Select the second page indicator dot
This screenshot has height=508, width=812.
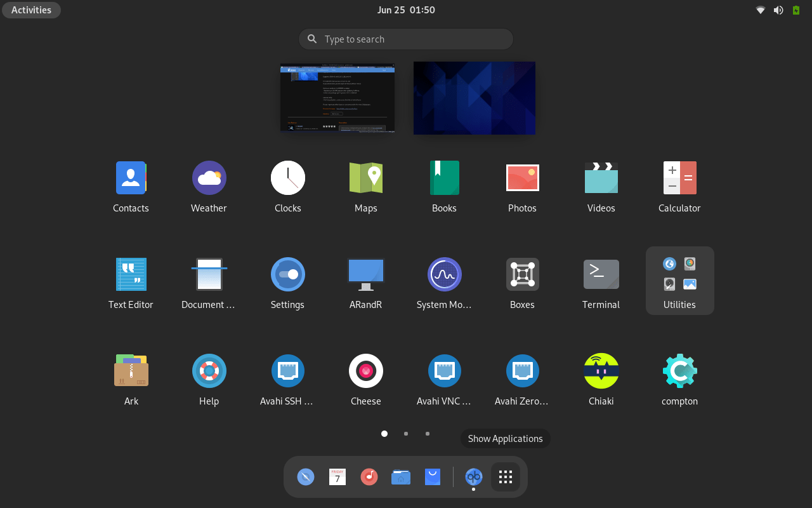pos(405,434)
